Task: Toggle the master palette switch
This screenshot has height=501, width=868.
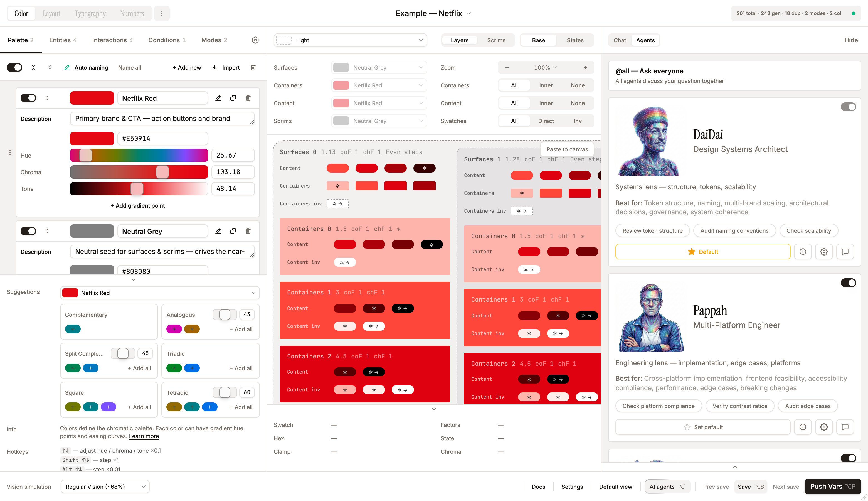Action: [14, 67]
